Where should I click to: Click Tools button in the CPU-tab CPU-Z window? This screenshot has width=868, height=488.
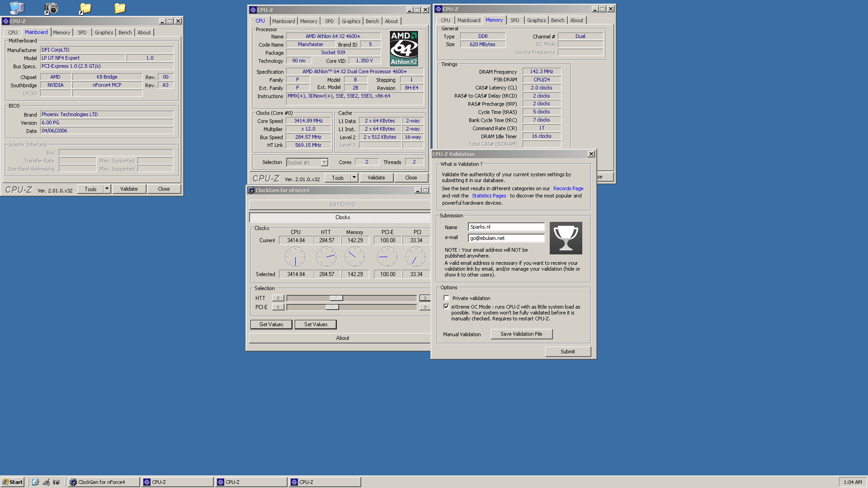338,178
